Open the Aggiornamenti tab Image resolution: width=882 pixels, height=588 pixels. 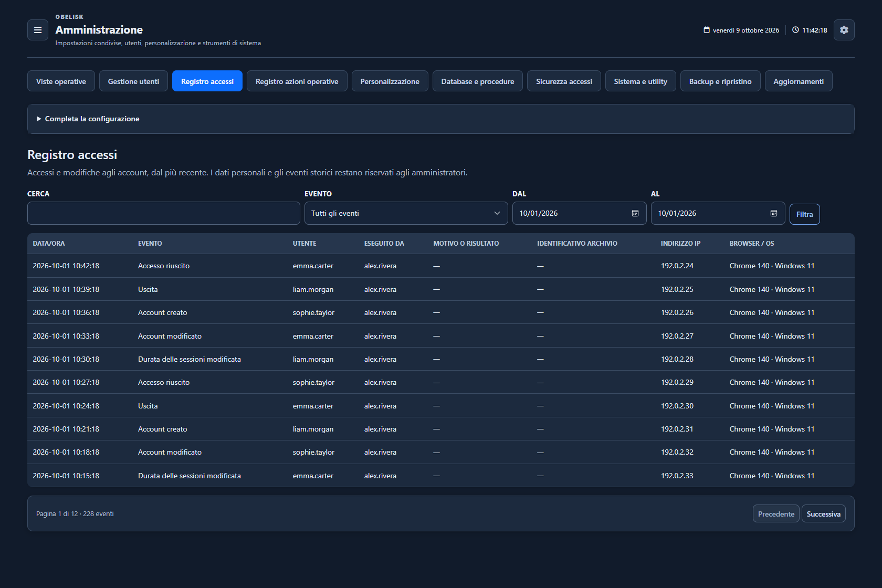click(x=799, y=81)
